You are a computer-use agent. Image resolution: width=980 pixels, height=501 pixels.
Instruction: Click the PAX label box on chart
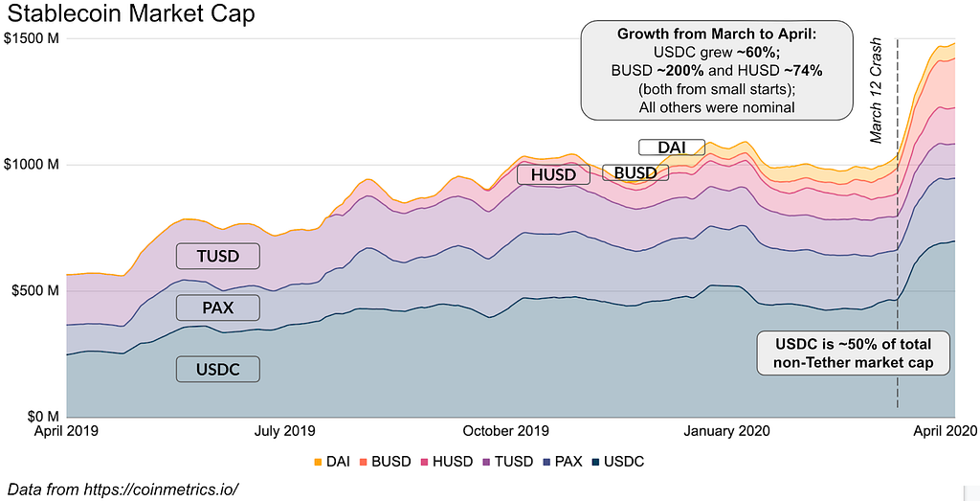point(217,307)
